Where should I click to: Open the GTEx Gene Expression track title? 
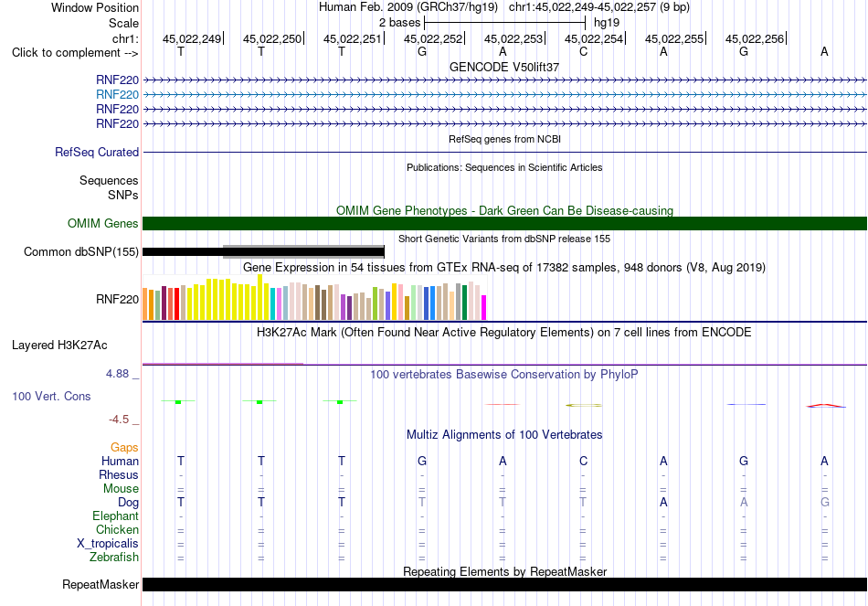point(504,268)
